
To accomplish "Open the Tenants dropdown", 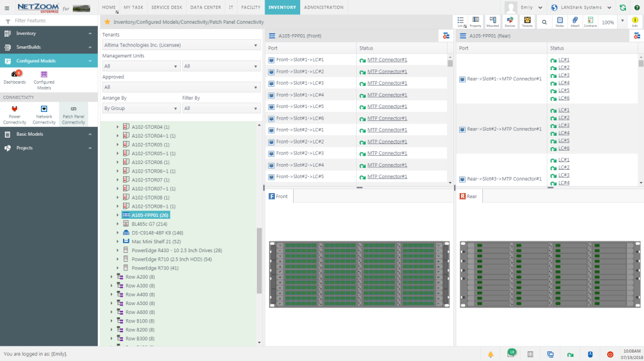I will pos(180,45).
